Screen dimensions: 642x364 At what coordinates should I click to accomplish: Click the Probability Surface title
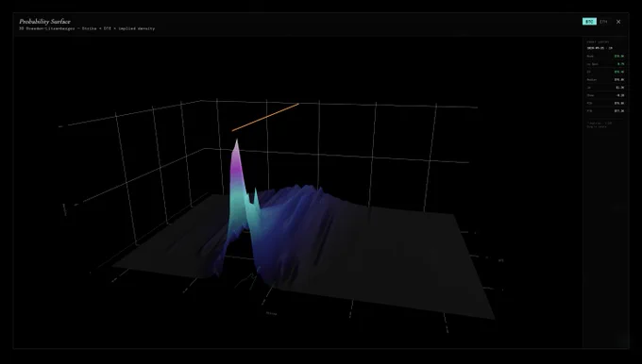pos(44,22)
